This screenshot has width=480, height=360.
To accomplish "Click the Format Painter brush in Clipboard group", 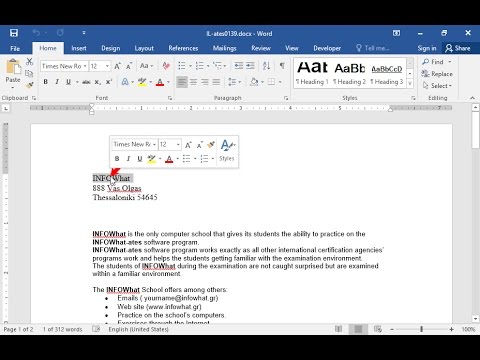I will coord(30,85).
